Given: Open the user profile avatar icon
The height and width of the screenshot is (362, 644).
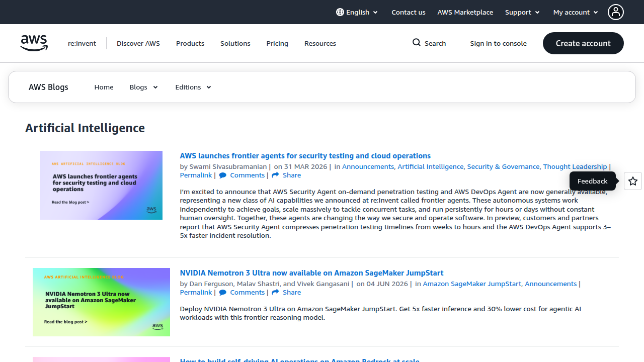Looking at the screenshot, I should (x=616, y=12).
